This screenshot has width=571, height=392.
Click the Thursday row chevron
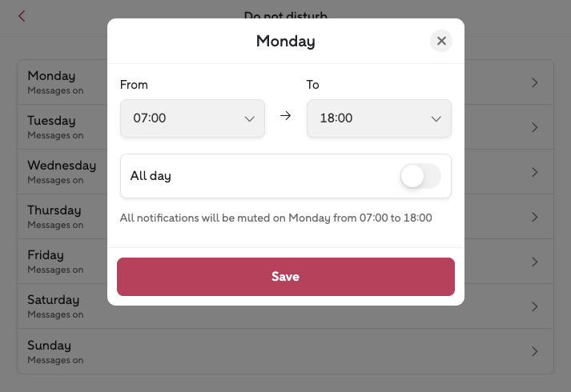535,217
